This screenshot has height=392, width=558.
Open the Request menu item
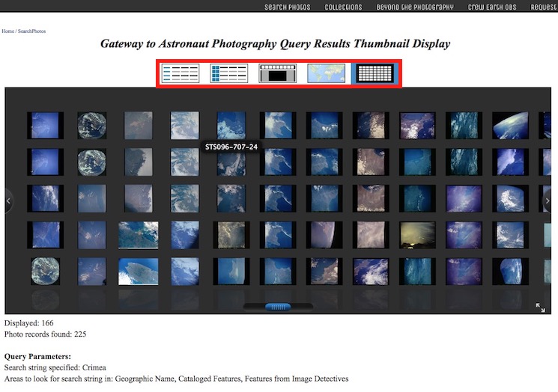(543, 7)
